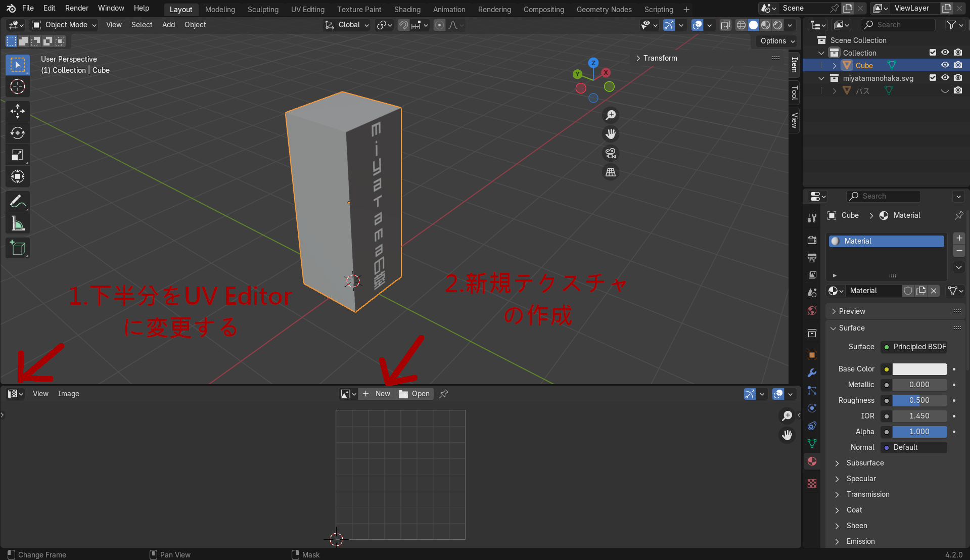The image size is (970, 560).
Task: Click the UV editor zoom magnifier icon
Action: (x=787, y=415)
